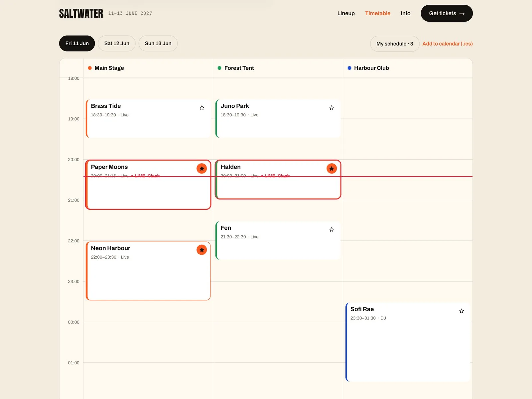
Task: Click the Get tickets button
Action: 447,13
